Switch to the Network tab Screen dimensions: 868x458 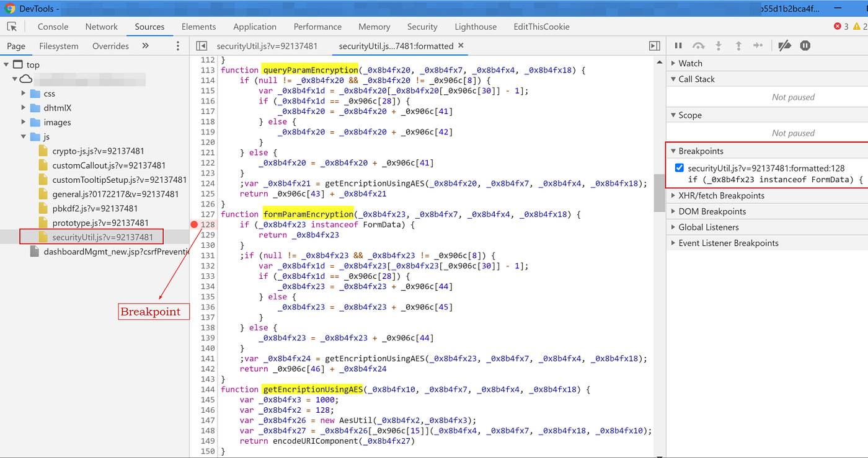102,27
